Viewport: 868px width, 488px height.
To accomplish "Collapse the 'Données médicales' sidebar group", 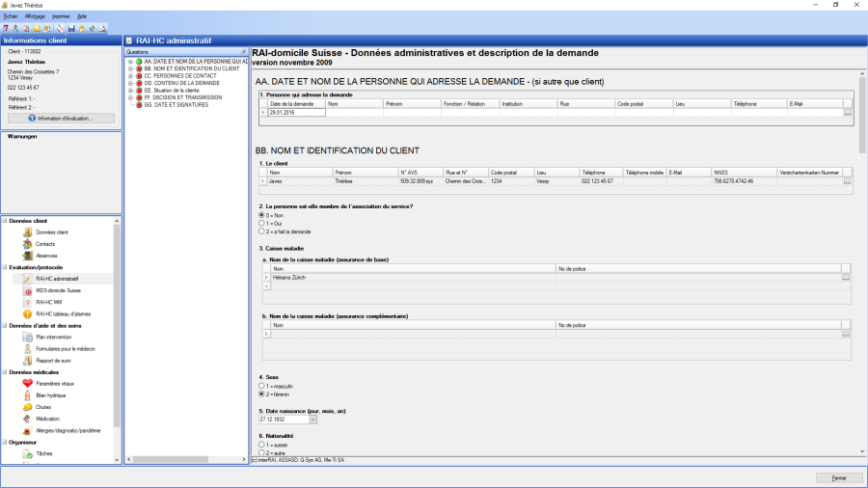I will [x=4, y=371].
